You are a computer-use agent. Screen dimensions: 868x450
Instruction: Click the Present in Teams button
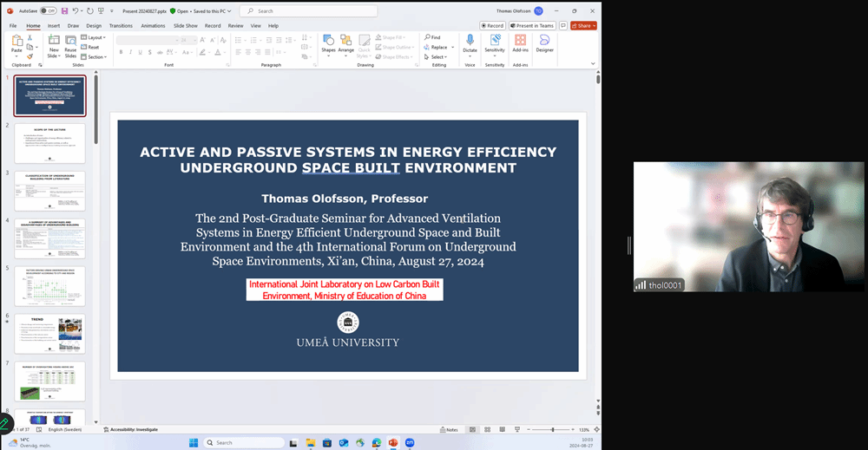point(532,25)
